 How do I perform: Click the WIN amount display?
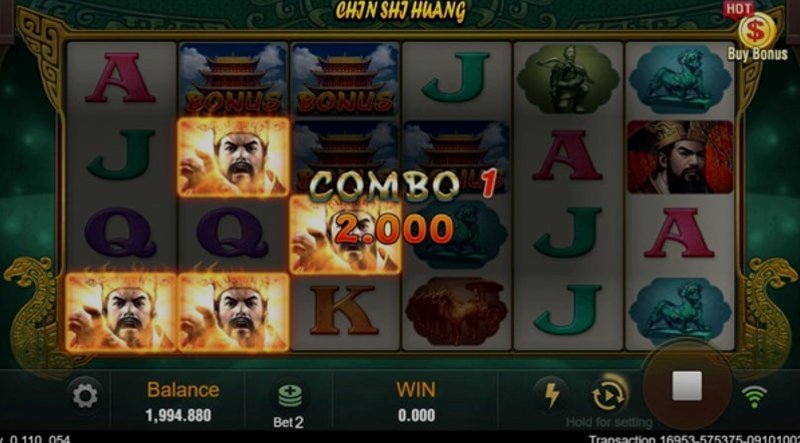tap(416, 415)
